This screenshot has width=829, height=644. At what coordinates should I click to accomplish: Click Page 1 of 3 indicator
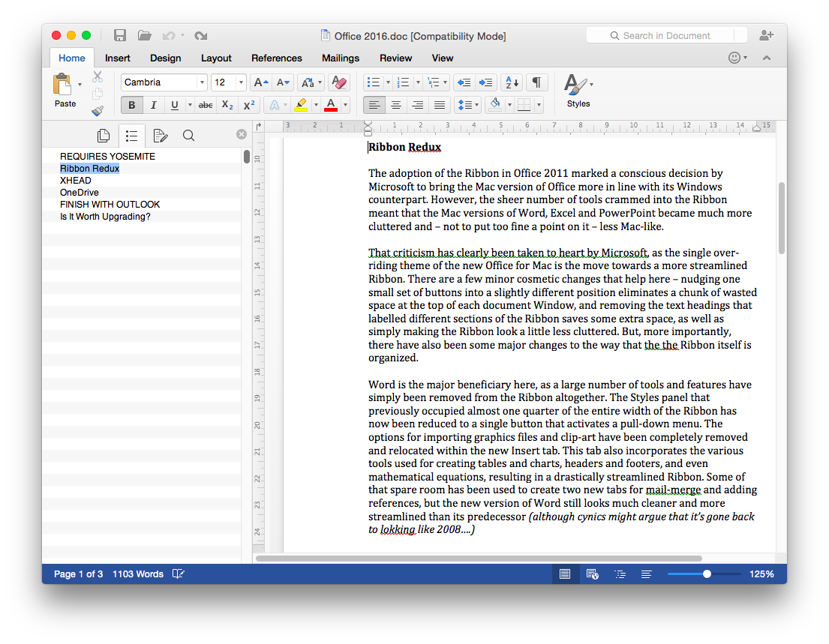(x=78, y=574)
